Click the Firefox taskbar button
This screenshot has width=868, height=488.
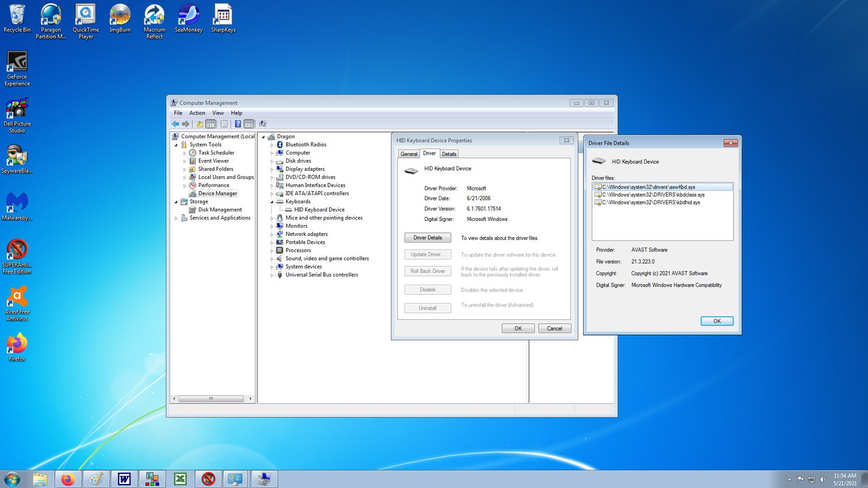point(68,479)
